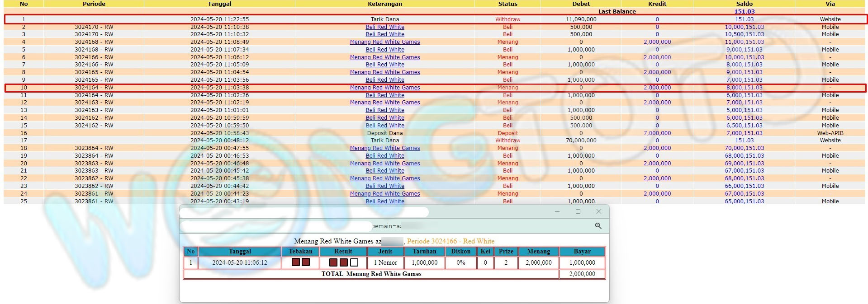Close the Red White result popup window
Screen dimensions: 868x304
pos(598,211)
